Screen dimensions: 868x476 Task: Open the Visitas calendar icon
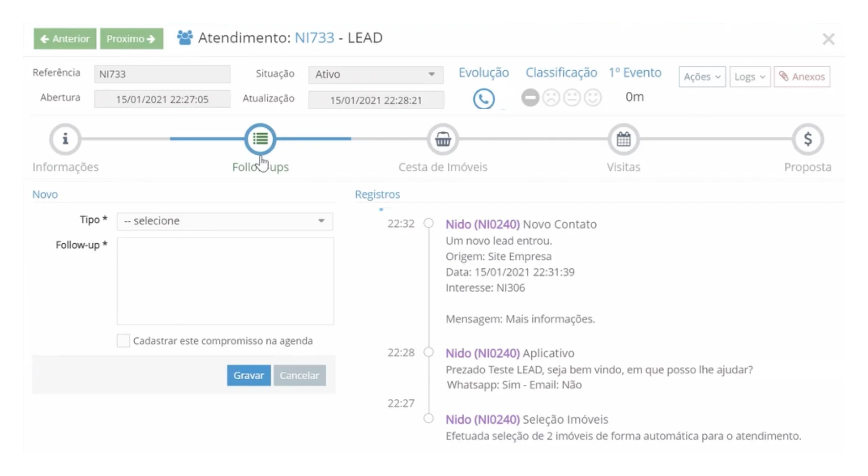click(x=624, y=139)
